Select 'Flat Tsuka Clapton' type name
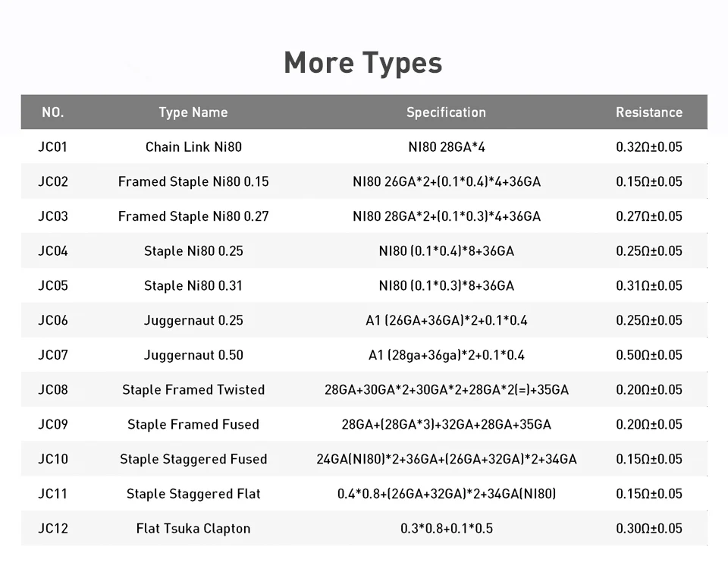This screenshot has height=569, width=728. 193,529
